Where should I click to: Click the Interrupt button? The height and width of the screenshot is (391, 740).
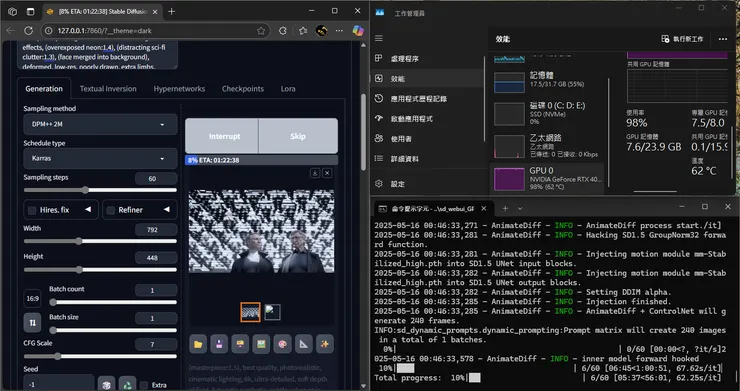pyautogui.click(x=222, y=136)
